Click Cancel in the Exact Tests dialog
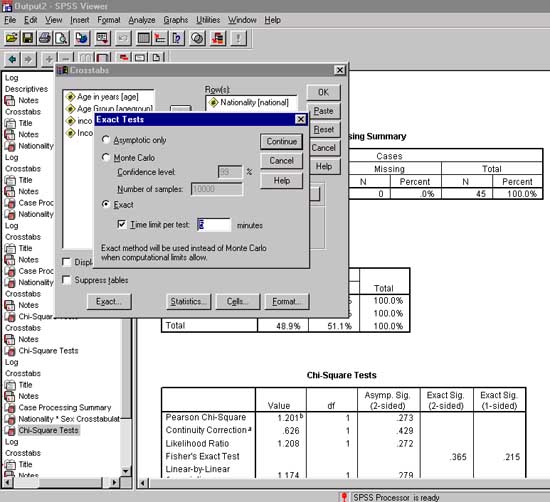Screen dimensions: 550x502 coord(281,161)
